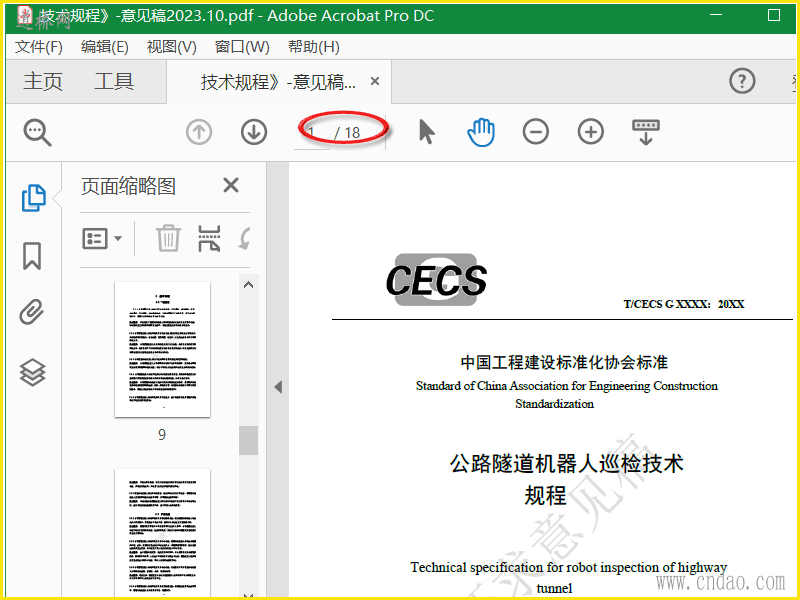Show the page thumbnails sidebar icon

(x=34, y=198)
